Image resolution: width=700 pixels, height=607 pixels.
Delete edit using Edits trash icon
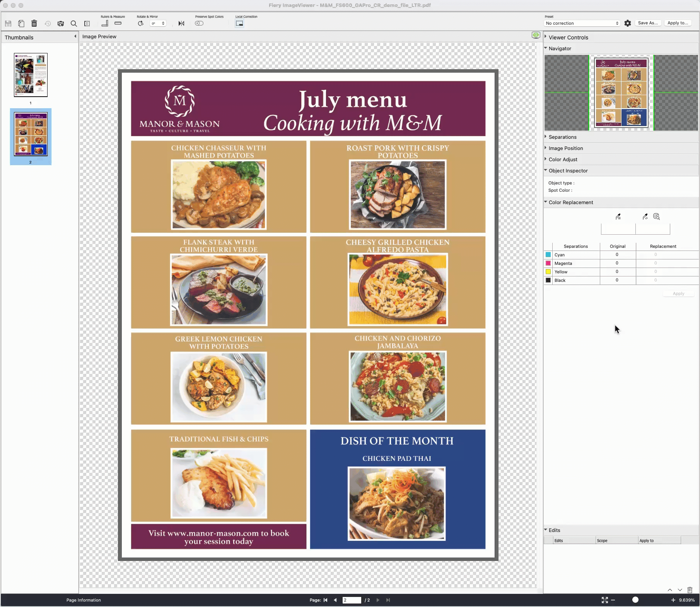click(x=690, y=590)
